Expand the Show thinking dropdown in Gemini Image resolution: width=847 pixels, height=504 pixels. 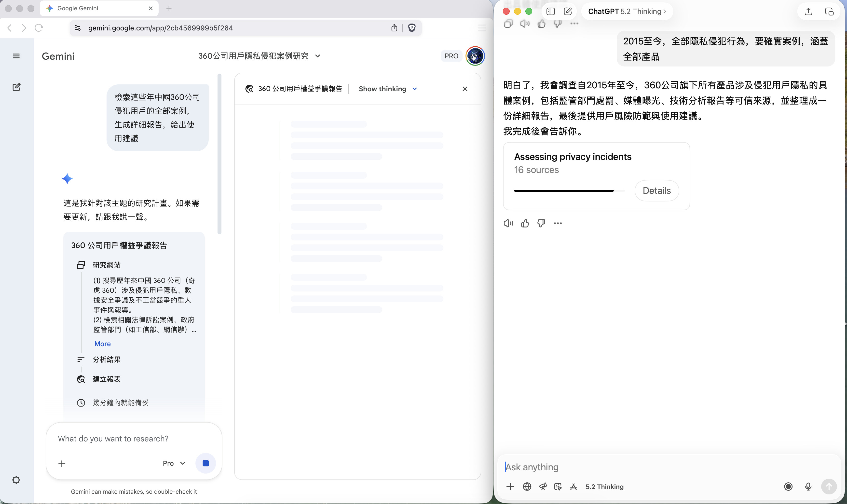pyautogui.click(x=387, y=89)
